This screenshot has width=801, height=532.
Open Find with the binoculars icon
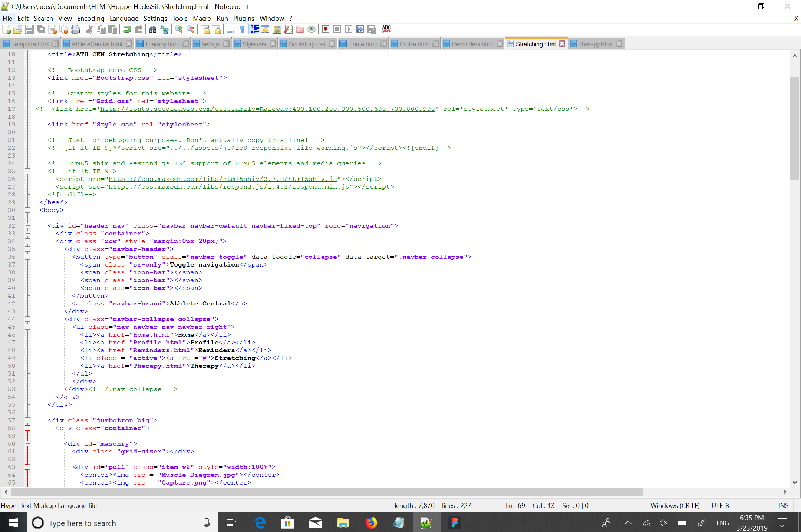pos(153,29)
